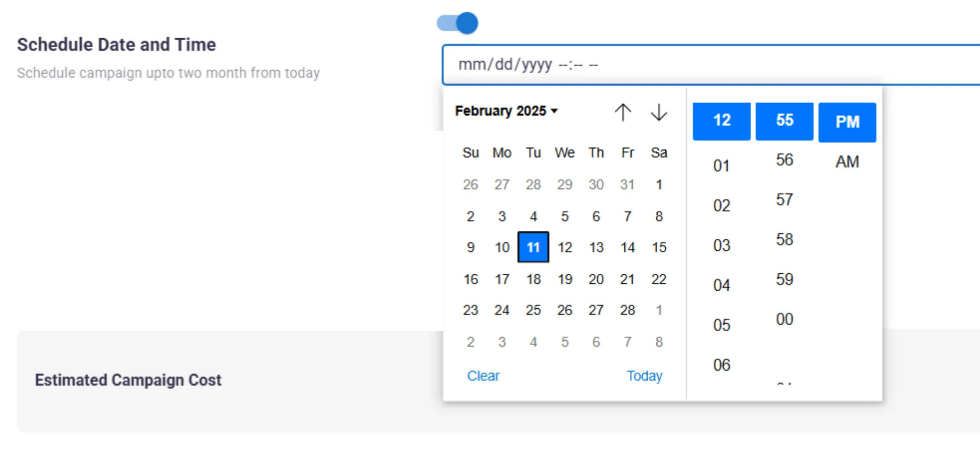Select March 8 in the last row

click(x=659, y=342)
